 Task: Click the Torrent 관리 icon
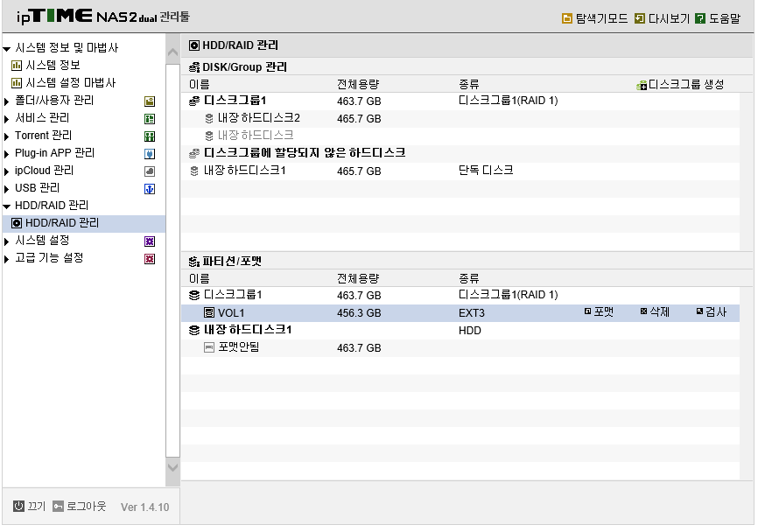pyautogui.click(x=150, y=136)
